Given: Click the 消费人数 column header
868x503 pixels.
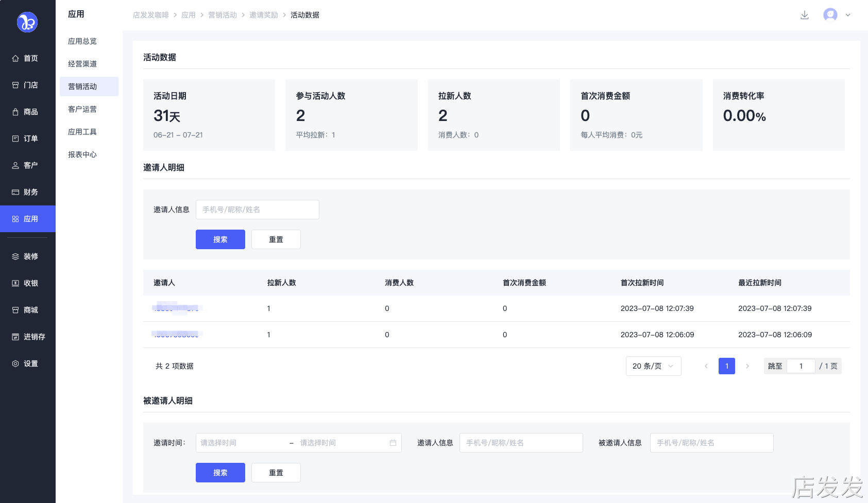Looking at the screenshot, I should tap(399, 283).
